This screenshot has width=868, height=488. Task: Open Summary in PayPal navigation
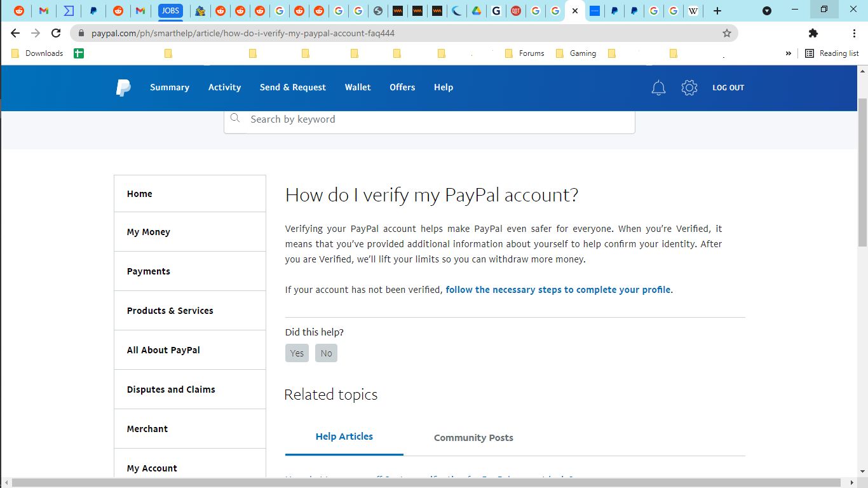pyautogui.click(x=170, y=88)
